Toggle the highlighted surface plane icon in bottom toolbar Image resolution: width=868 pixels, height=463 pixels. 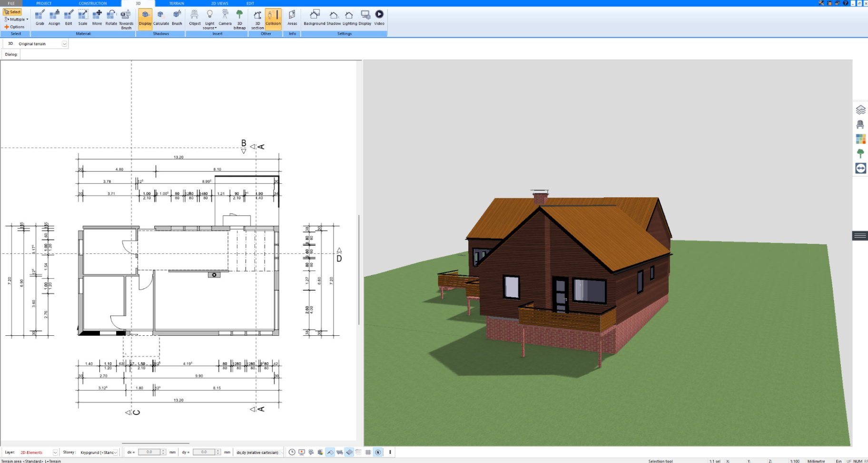(x=349, y=452)
